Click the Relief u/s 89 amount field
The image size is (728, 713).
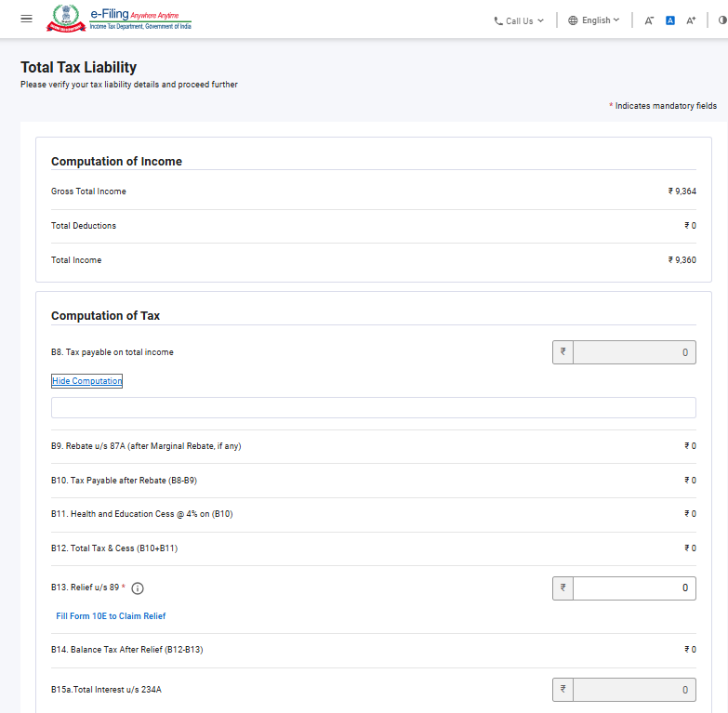click(633, 588)
